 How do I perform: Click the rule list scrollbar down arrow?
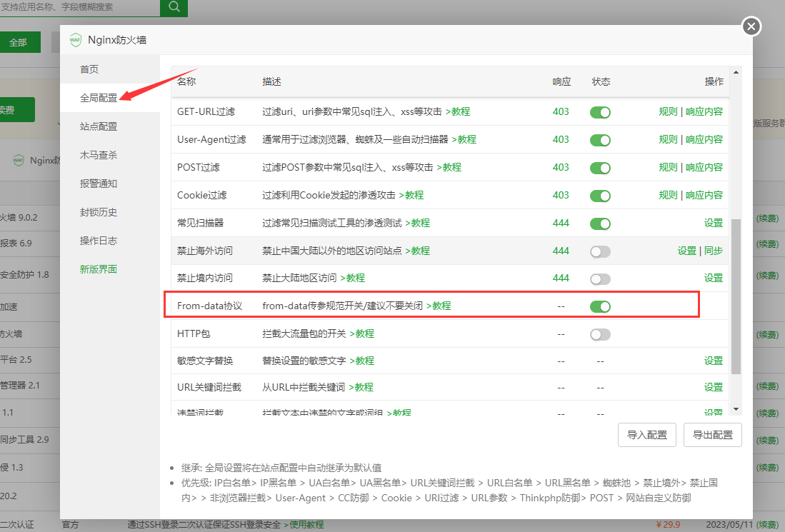736,409
